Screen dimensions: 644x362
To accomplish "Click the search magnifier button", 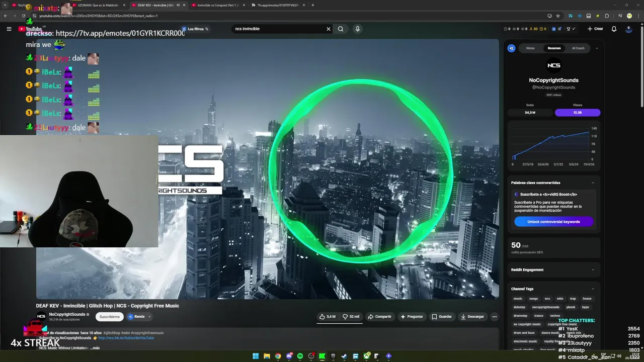I will pyautogui.click(x=341, y=29).
